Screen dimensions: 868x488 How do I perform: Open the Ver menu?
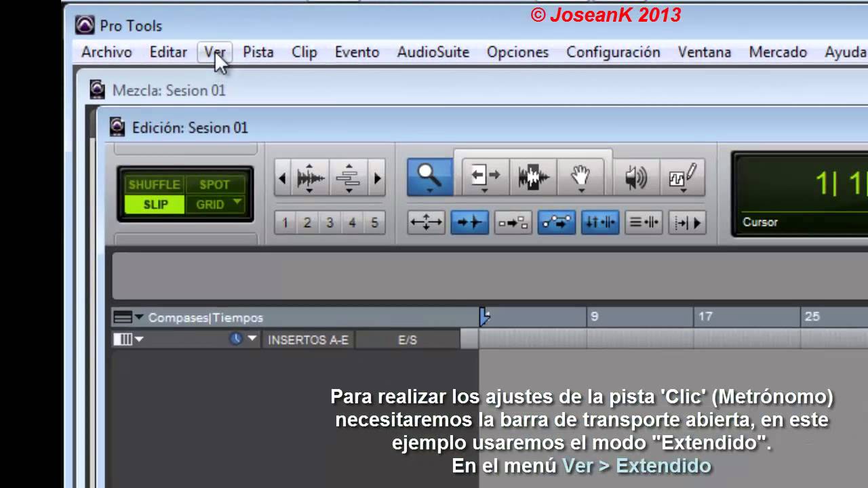pyautogui.click(x=215, y=52)
